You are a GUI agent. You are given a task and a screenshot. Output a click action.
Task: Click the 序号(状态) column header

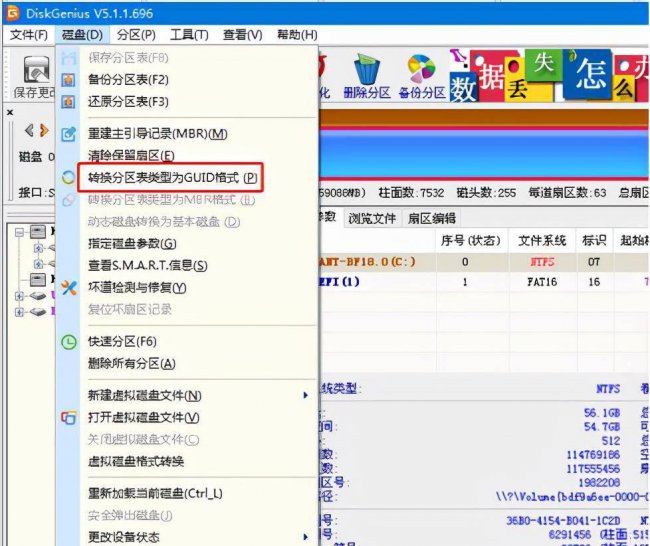pos(471,240)
